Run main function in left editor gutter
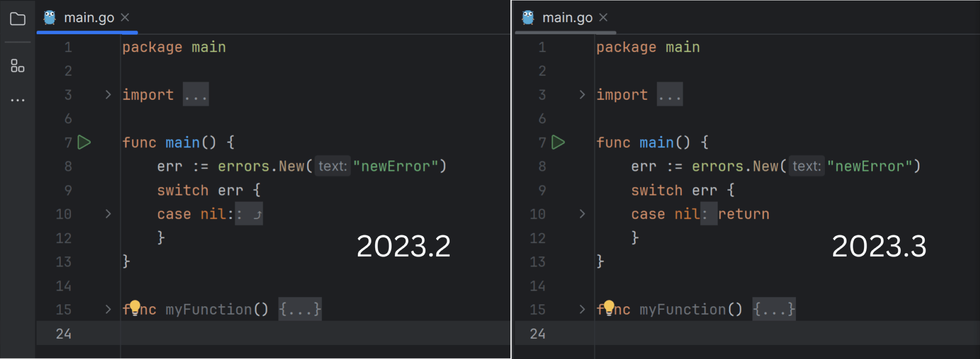The height and width of the screenshot is (359, 980). click(x=84, y=142)
